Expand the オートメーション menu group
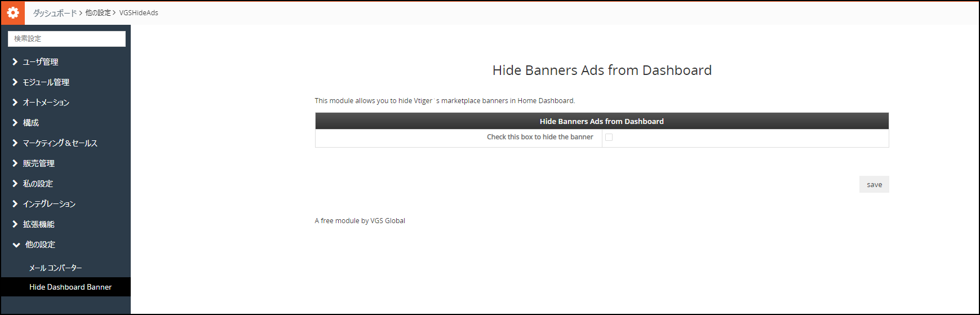 [46, 103]
